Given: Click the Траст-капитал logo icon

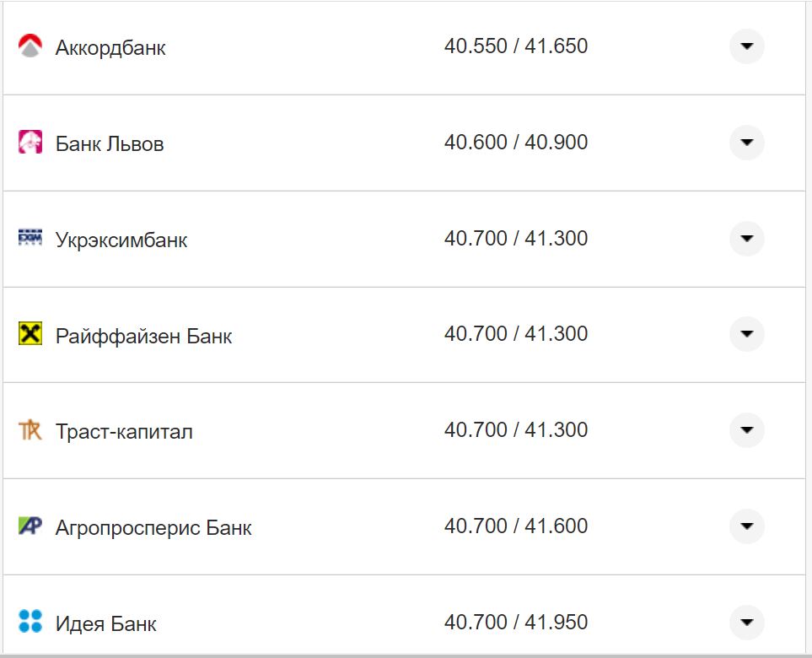Looking at the screenshot, I should (x=30, y=429).
